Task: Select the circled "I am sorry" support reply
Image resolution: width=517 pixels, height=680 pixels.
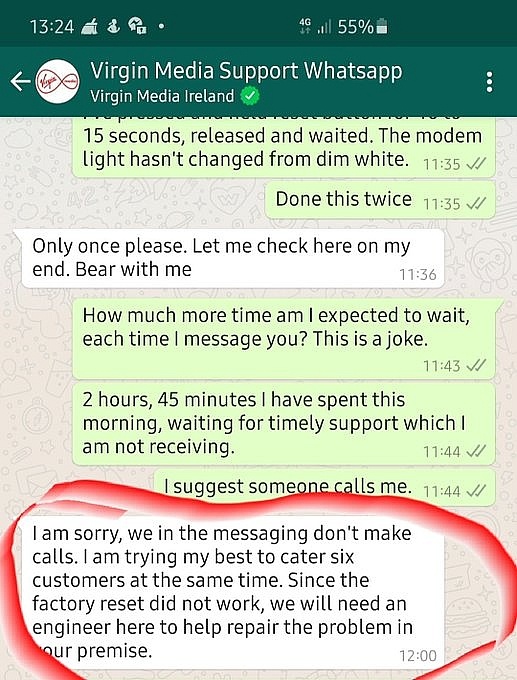Action: (233, 594)
